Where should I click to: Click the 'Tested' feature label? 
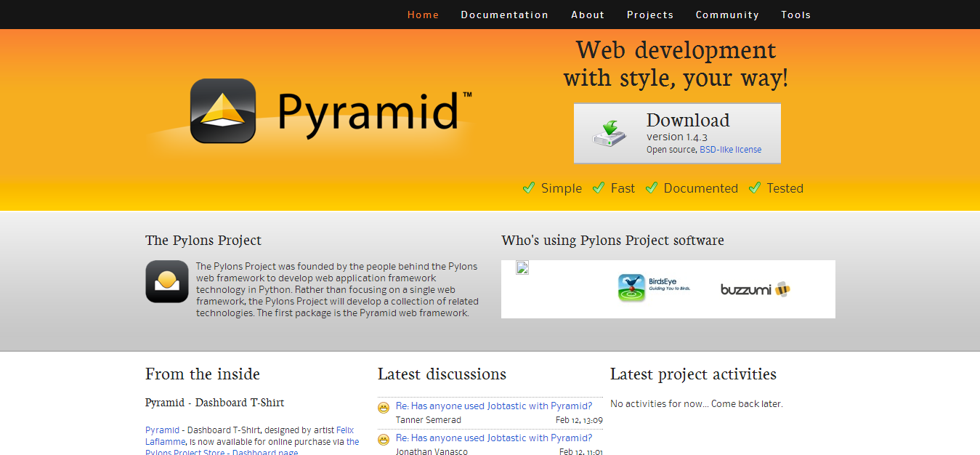(x=785, y=188)
